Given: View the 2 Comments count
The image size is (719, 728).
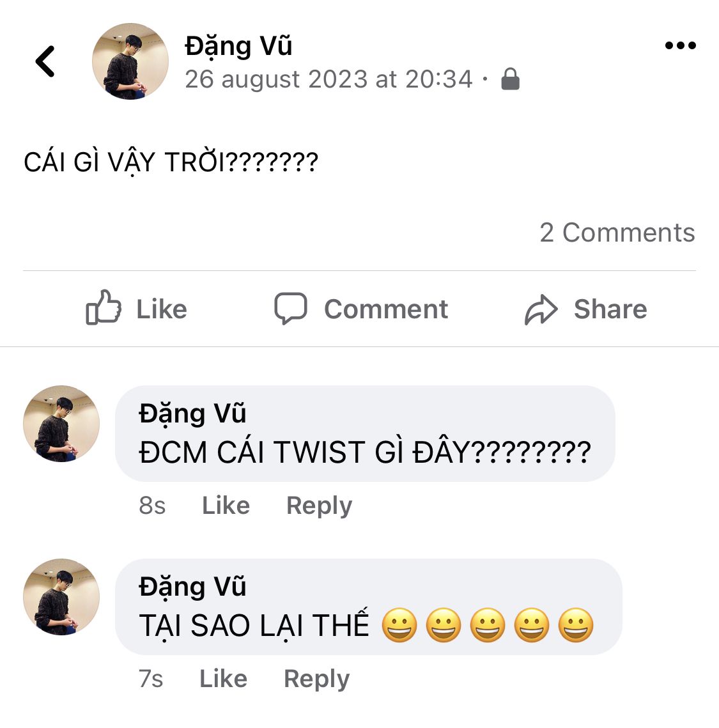Looking at the screenshot, I should 617,232.
